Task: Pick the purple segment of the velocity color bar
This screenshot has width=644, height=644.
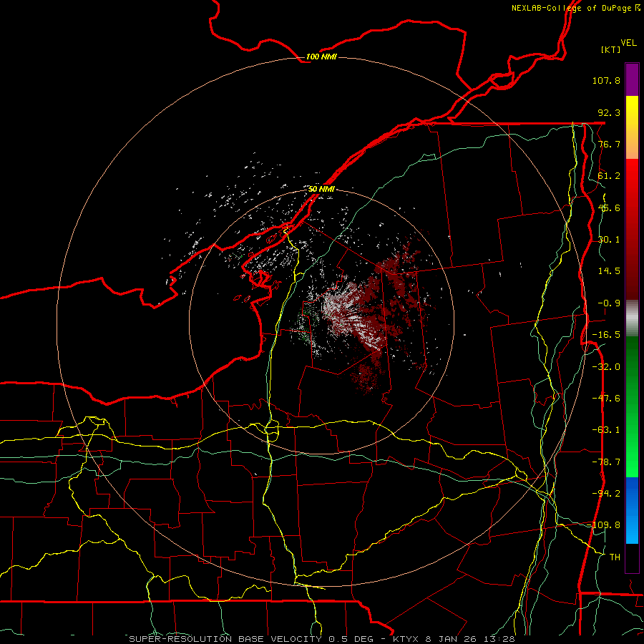Action: [632, 79]
